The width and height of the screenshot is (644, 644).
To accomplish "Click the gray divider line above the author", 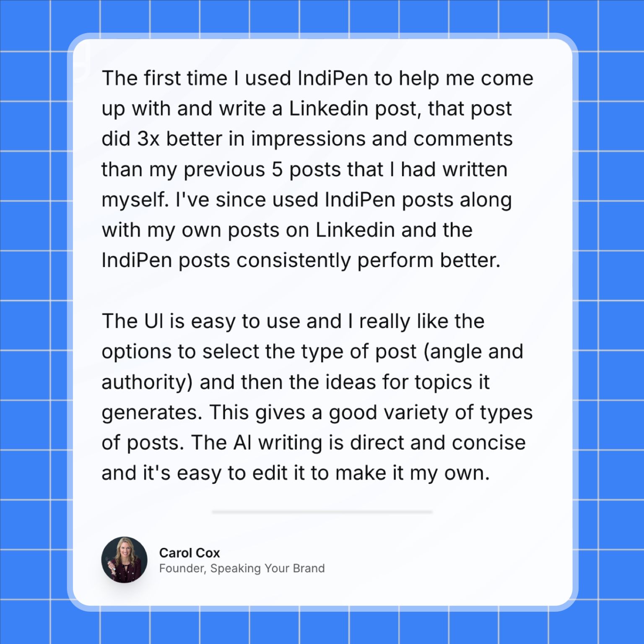I will coord(322,512).
